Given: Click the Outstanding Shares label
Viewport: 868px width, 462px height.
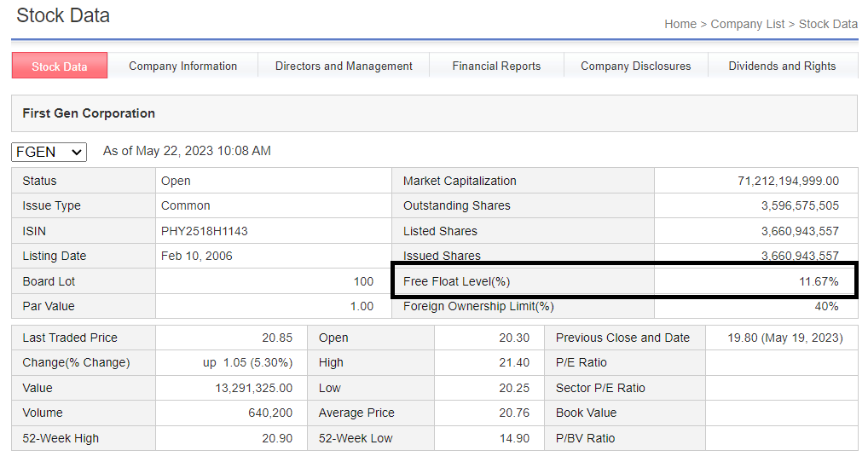Looking at the screenshot, I should click(457, 205).
